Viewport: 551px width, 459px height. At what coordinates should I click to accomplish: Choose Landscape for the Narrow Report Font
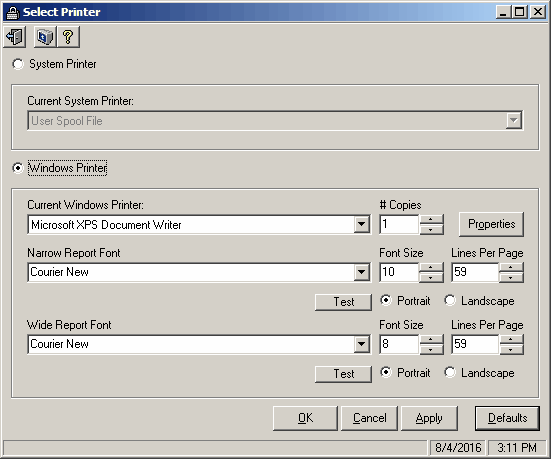click(x=450, y=300)
